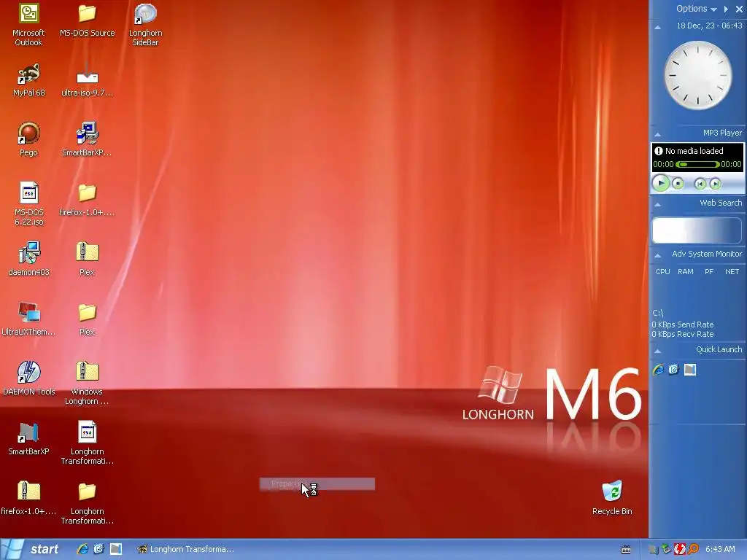The image size is (747, 560).
Task: Collapse the Adv System Monitor panel
Action: click(658, 256)
